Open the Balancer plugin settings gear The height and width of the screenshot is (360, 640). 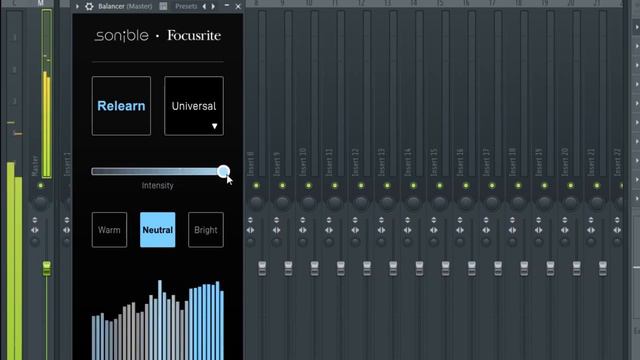tap(89, 6)
